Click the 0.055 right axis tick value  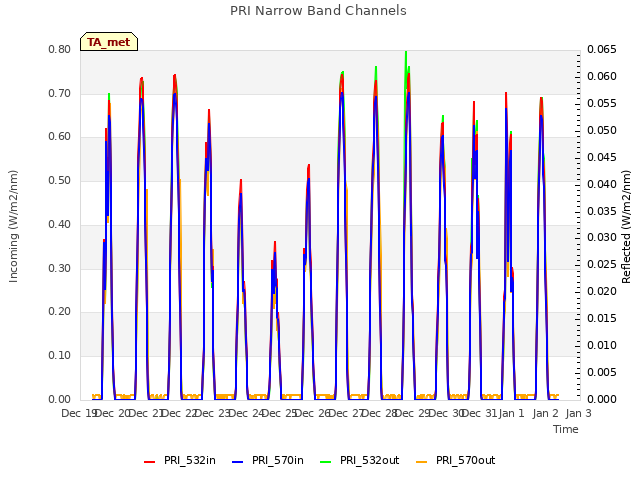[602, 103]
